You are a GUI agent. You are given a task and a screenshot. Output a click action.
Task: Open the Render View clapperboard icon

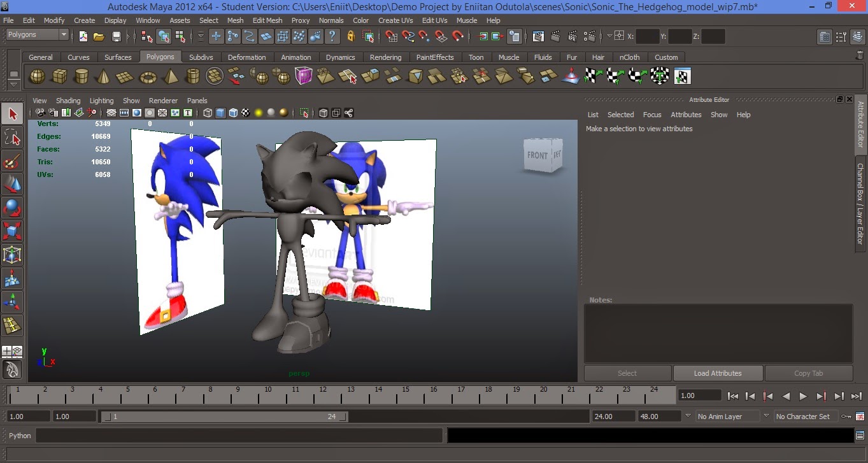click(538, 36)
